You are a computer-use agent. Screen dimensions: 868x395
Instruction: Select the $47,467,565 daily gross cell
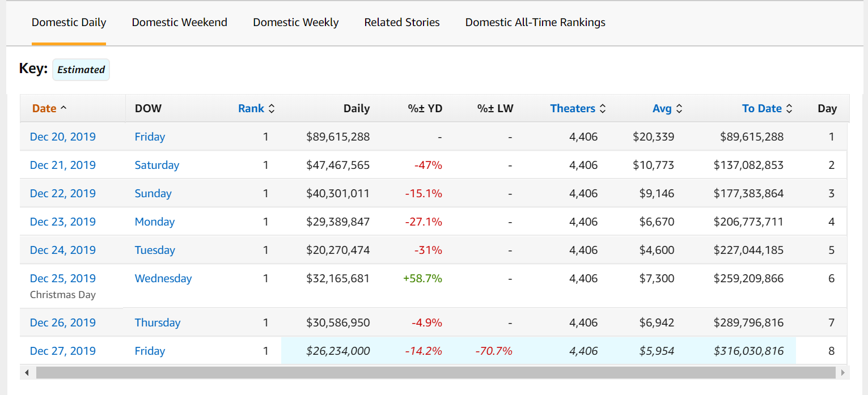pos(338,165)
